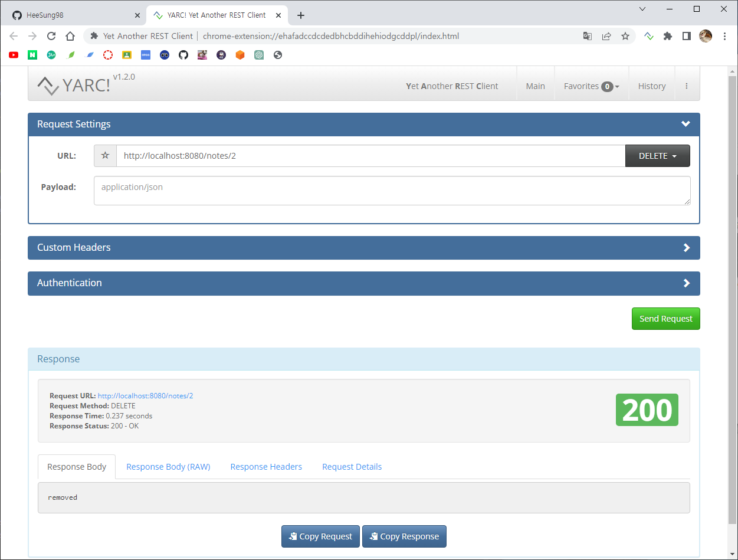Open the Google Classroom bookmark icon
The height and width of the screenshot is (560, 738).
click(127, 55)
